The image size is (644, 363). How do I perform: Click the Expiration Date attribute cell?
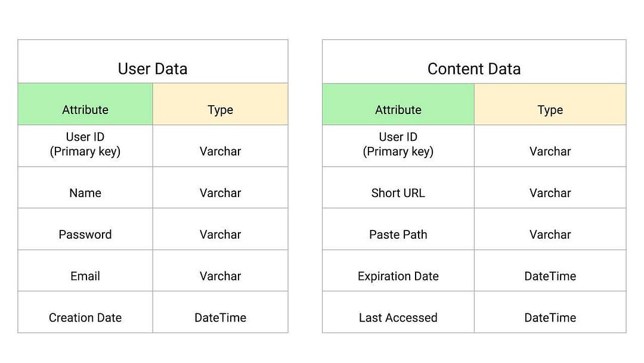click(398, 276)
